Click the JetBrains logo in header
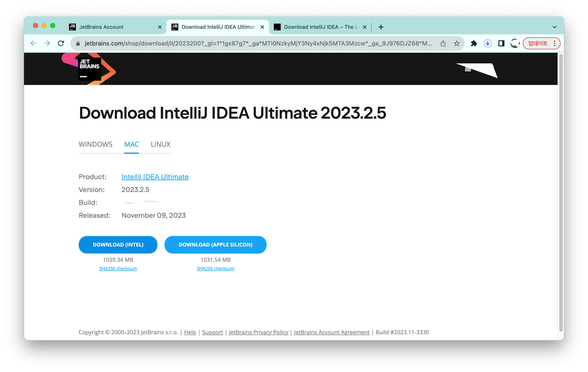 pyautogui.click(x=89, y=69)
